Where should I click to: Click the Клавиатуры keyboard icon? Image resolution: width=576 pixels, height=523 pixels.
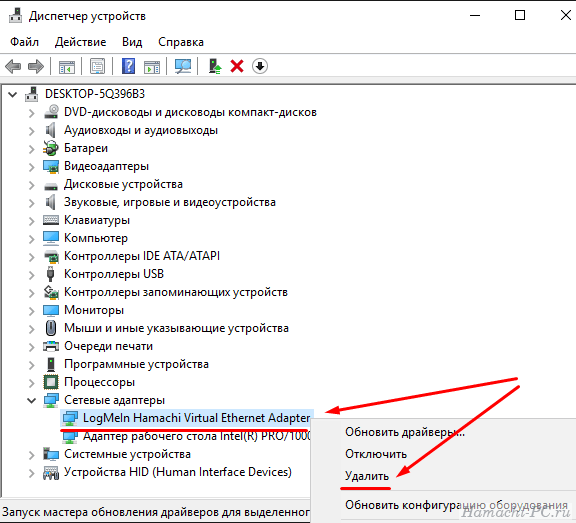[51, 220]
